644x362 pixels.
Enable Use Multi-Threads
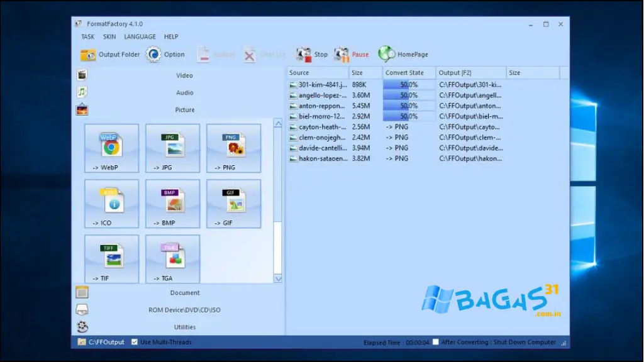134,342
